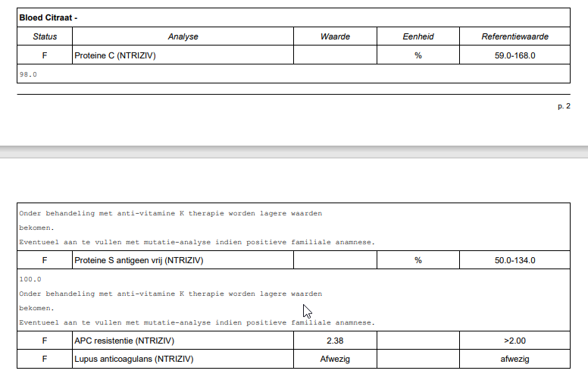Click the Proteine C (NTRIZIV) analysis name
This screenshot has width=588, height=380.
[114, 55]
